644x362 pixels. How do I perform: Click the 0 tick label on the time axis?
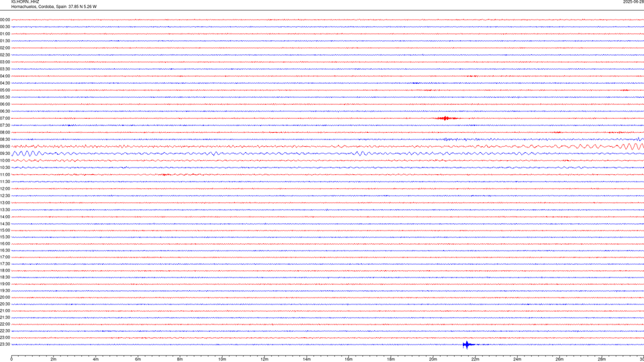(x=11, y=359)
